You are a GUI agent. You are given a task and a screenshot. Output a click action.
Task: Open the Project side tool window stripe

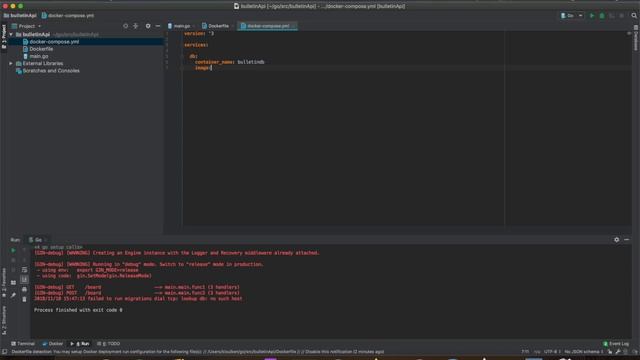pyautogui.click(x=4, y=37)
